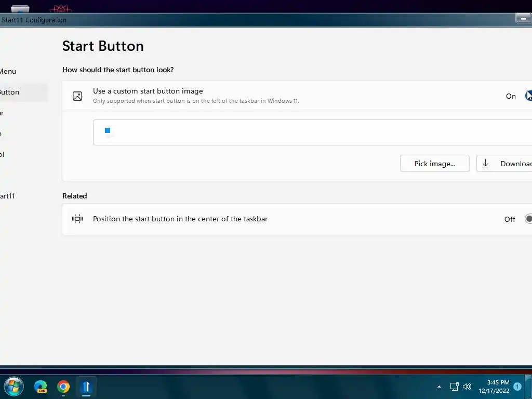532x399 pixels.
Task: Click the Related section heading
Action: (75, 196)
